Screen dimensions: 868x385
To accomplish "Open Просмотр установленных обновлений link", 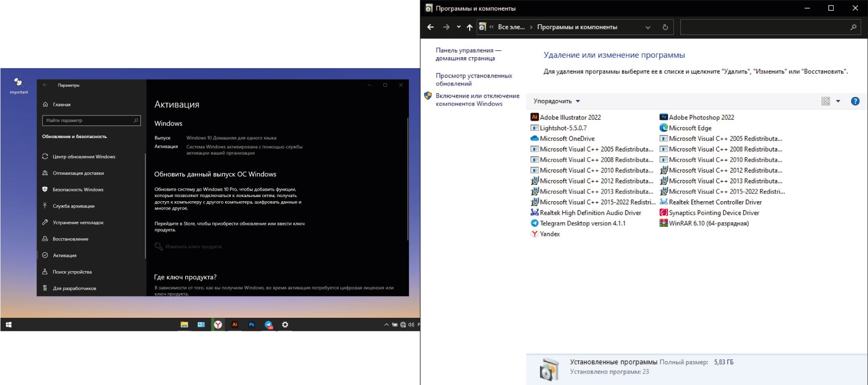I will tap(474, 80).
